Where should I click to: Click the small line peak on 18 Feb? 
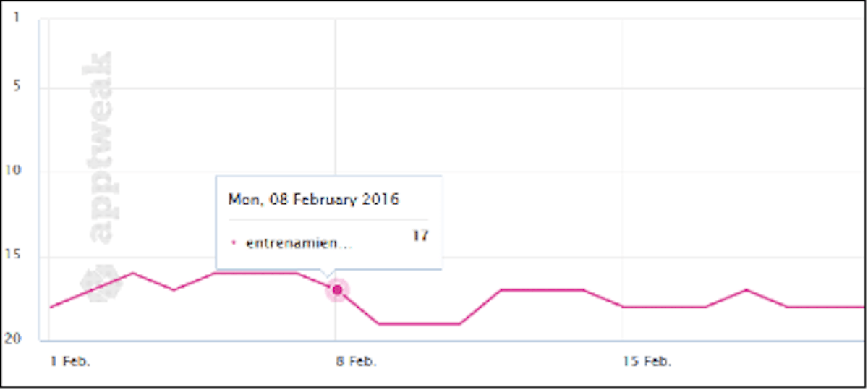click(747, 290)
